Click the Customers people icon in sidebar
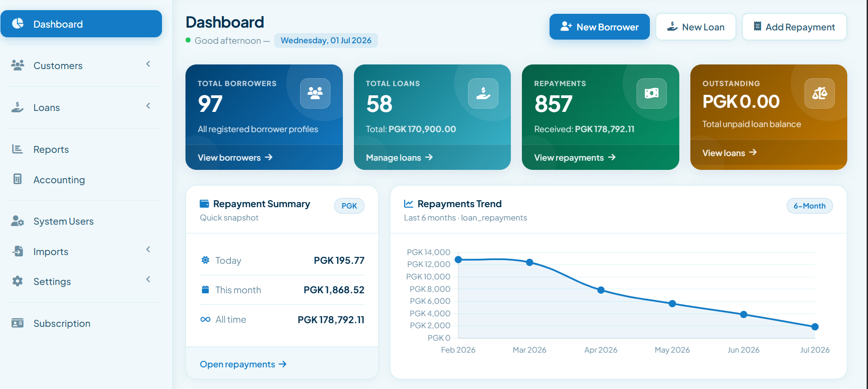 point(17,65)
